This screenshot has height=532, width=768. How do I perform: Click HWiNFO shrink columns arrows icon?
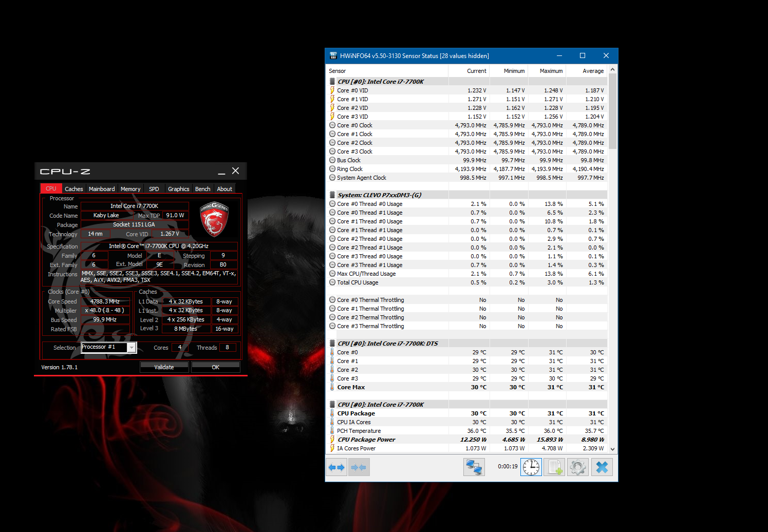pyautogui.click(x=359, y=467)
